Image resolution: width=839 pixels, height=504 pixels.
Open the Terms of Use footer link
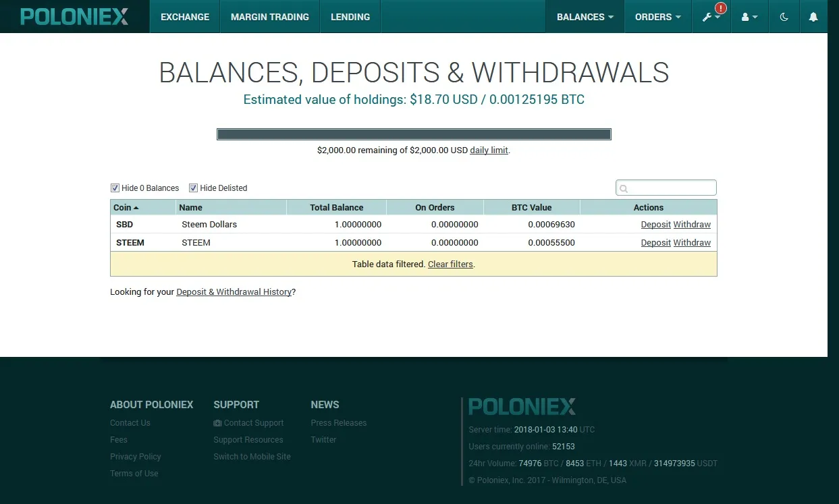tap(134, 474)
